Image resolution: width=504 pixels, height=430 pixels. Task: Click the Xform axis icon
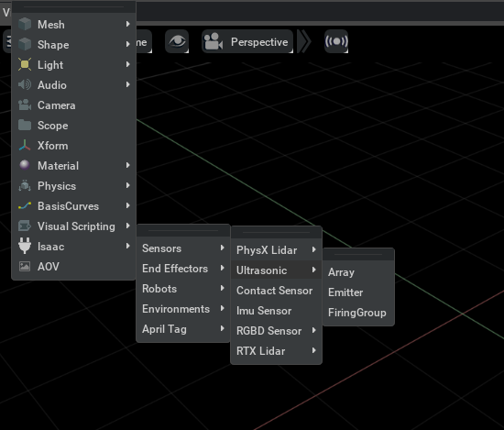25,146
